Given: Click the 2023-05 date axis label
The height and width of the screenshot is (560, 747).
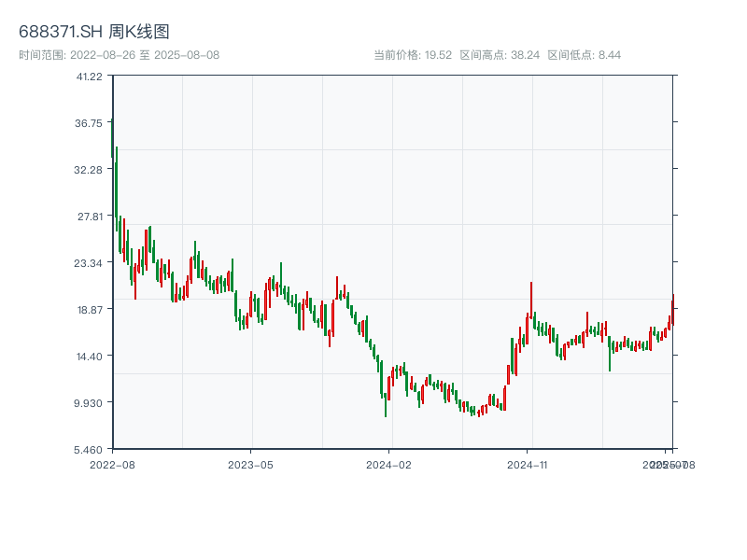Looking at the screenshot, I should tap(250, 464).
